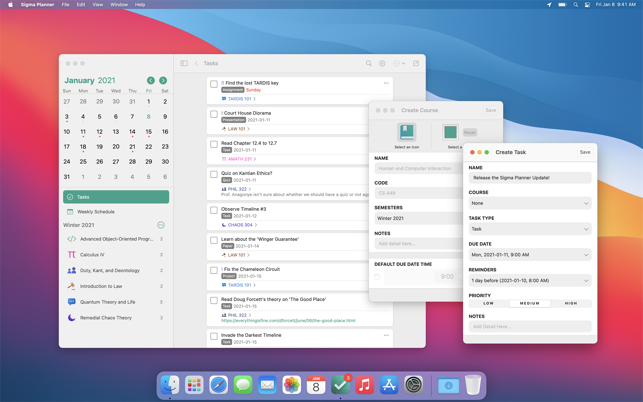Viewport: 643px width, 402px height.
Task: Open Safari from the dock
Action: click(x=218, y=385)
